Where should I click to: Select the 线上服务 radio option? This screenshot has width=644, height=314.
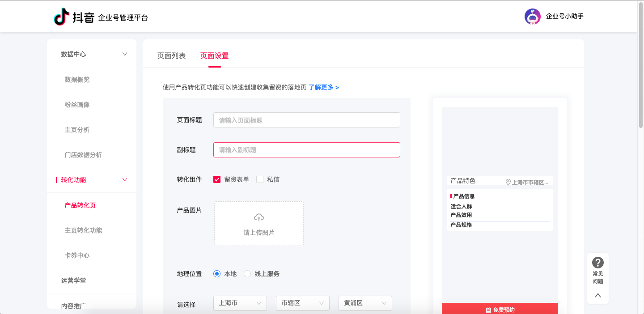click(x=247, y=273)
